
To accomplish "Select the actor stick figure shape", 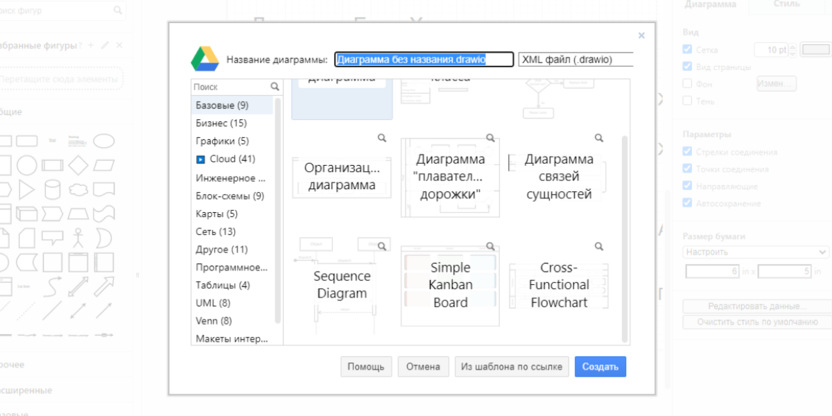I will (x=78, y=238).
